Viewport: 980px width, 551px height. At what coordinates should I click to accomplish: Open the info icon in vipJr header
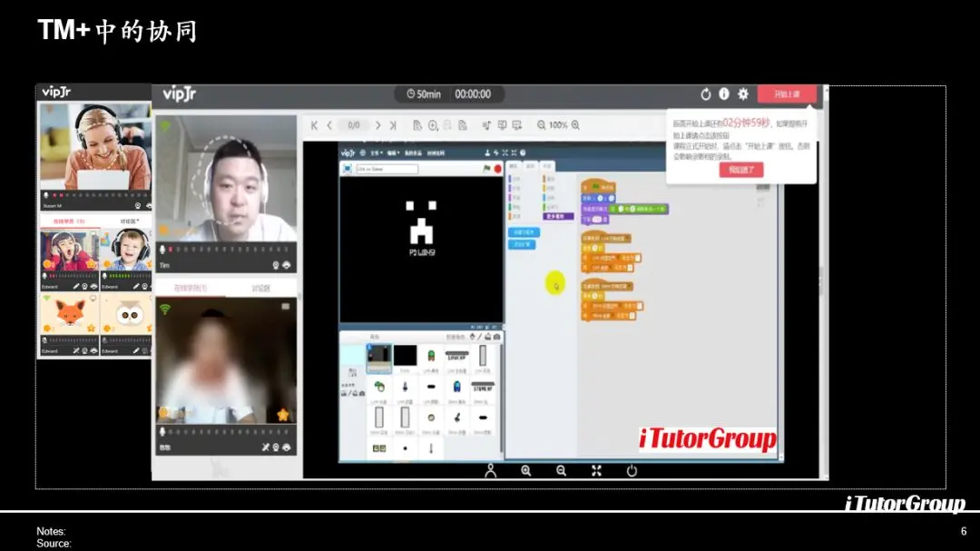click(724, 93)
